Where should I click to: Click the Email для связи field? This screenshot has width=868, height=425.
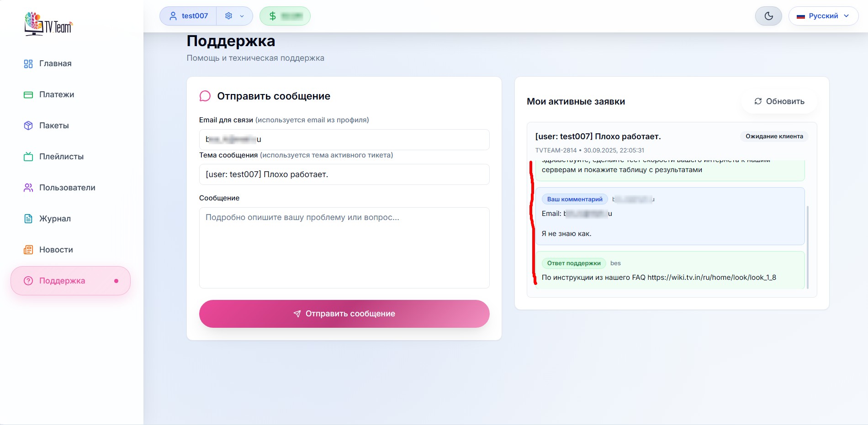point(344,139)
